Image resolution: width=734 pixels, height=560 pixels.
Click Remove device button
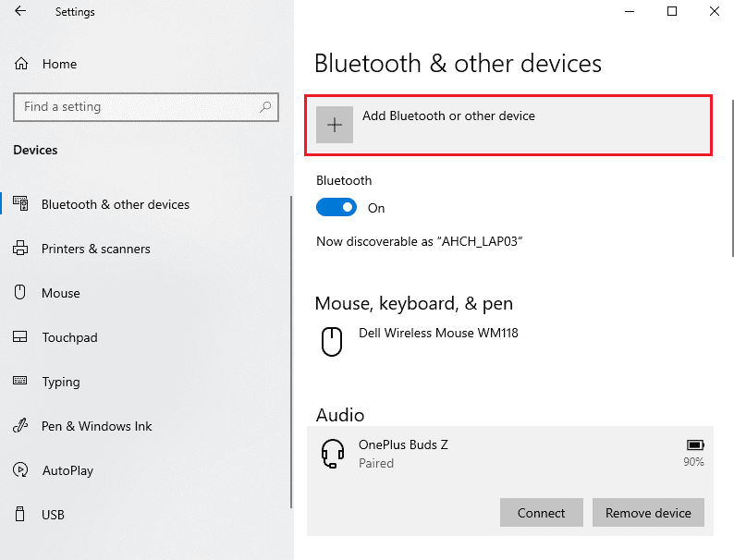click(648, 513)
